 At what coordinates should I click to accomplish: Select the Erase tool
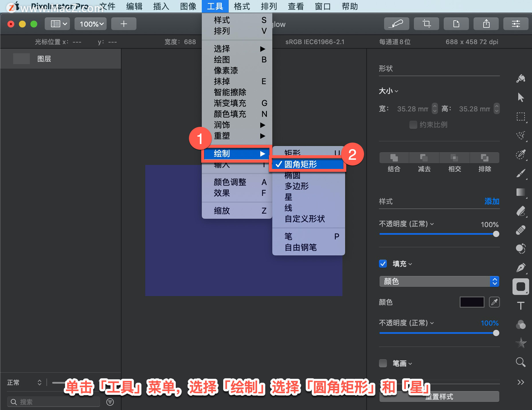pos(521,211)
